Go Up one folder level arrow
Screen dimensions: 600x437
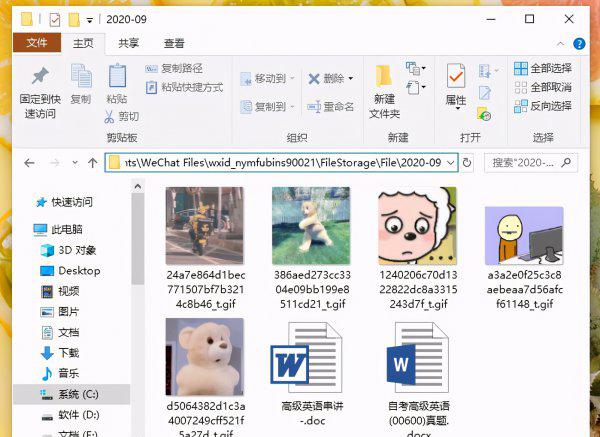click(x=92, y=163)
